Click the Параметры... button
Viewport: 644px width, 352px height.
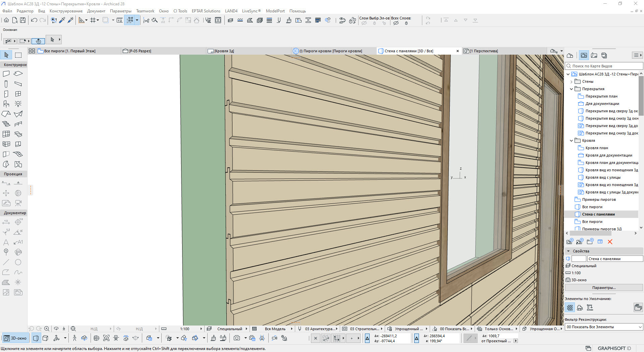(x=604, y=288)
